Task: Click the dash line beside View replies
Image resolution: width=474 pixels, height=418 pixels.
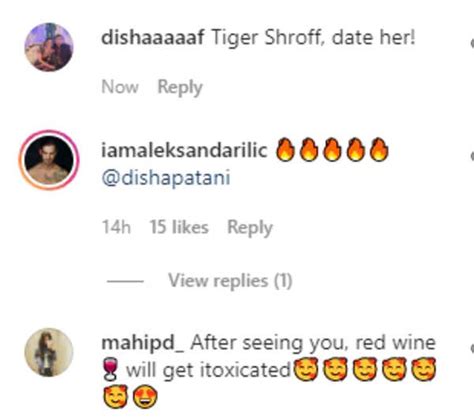Action: 125,281
